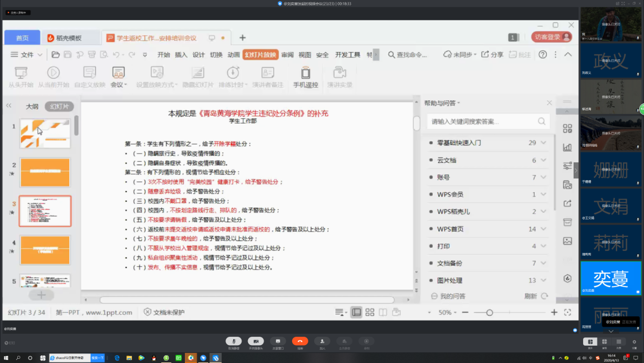Screen dimensions: 644x363
Task: Switch the slide panel to 大纲 outline
Action: click(32, 106)
